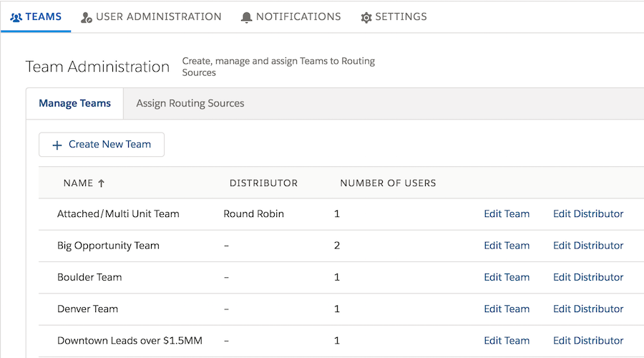
Task: Edit Team for Attached/Multi Unit Team
Action: pos(507,213)
